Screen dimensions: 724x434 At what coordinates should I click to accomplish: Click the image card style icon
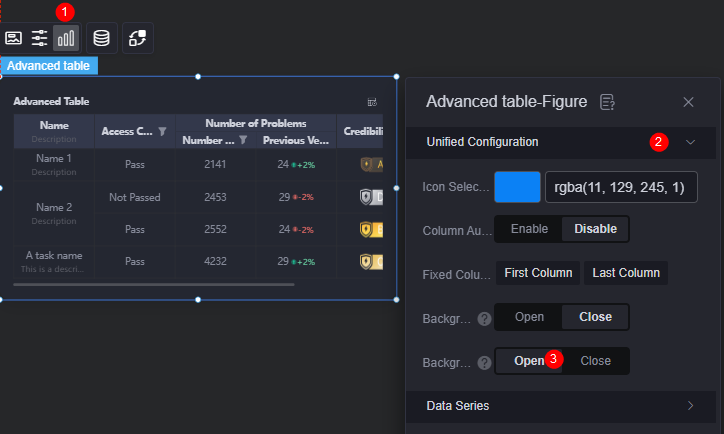tap(14, 38)
